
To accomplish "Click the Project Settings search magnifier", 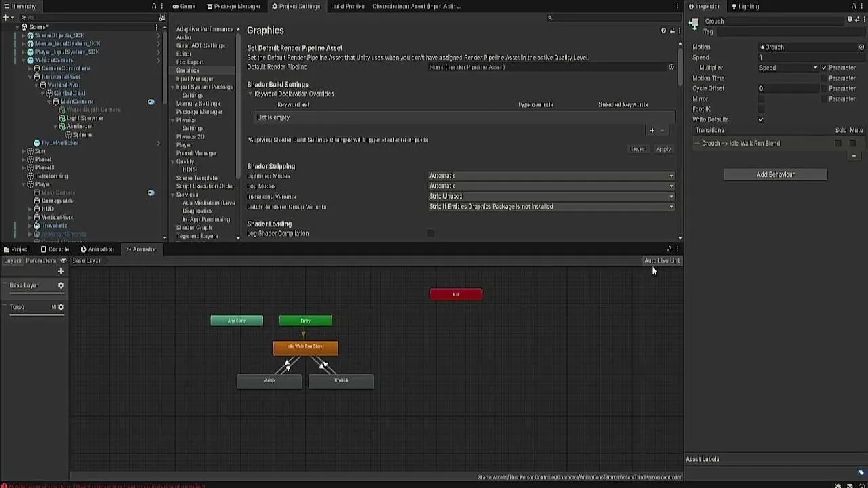I will [550, 18].
